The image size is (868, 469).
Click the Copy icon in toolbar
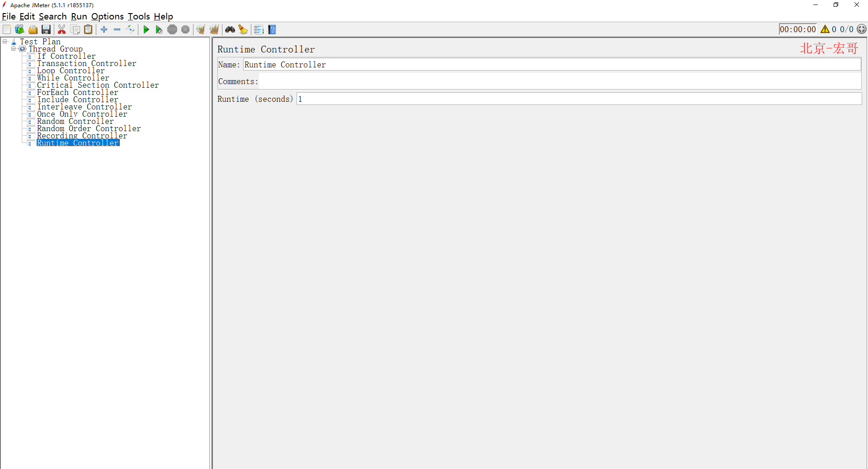[75, 29]
